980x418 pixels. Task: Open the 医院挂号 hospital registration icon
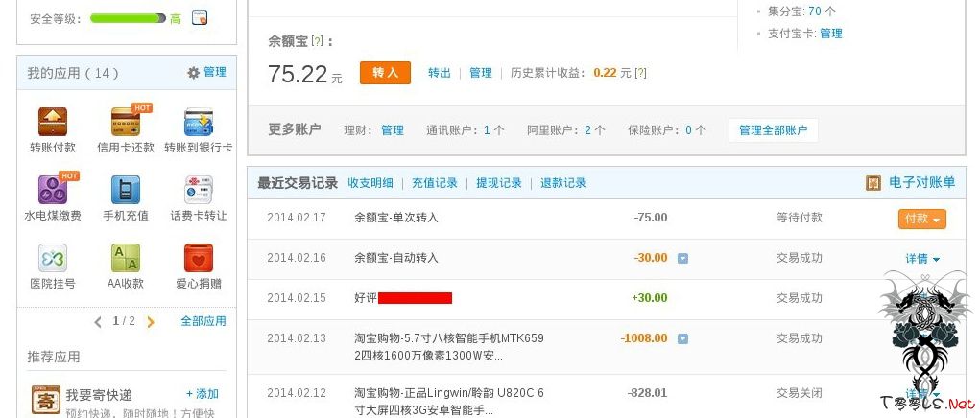point(52,259)
